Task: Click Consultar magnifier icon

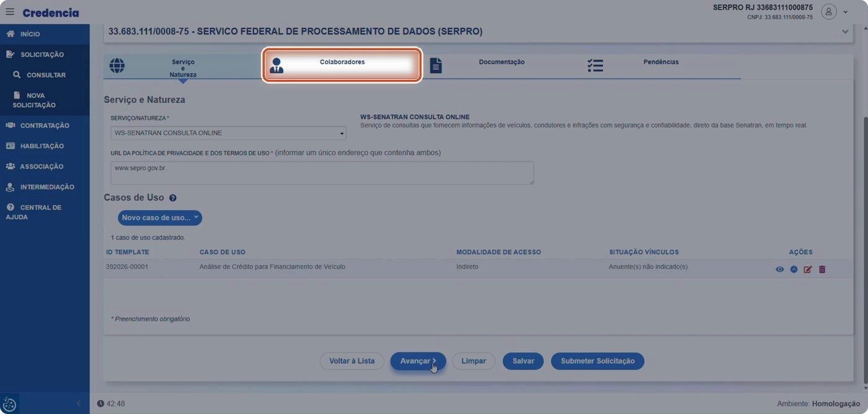Action: click(17, 75)
